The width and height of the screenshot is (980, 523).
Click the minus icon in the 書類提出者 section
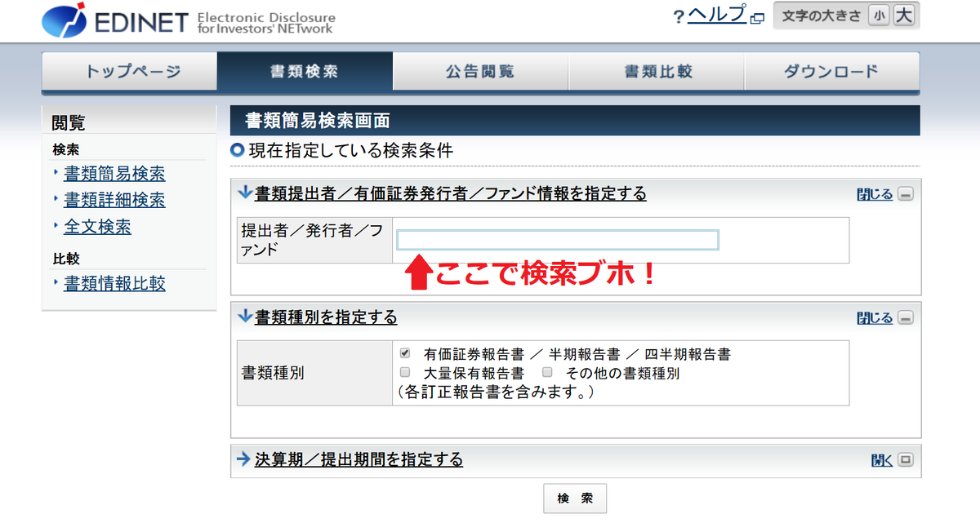(905, 194)
